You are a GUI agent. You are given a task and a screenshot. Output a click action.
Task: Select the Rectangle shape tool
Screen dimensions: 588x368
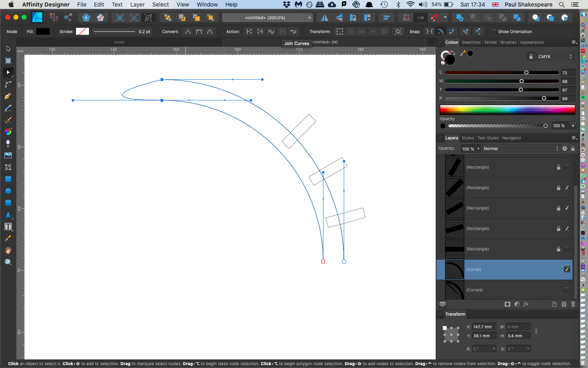click(8, 179)
